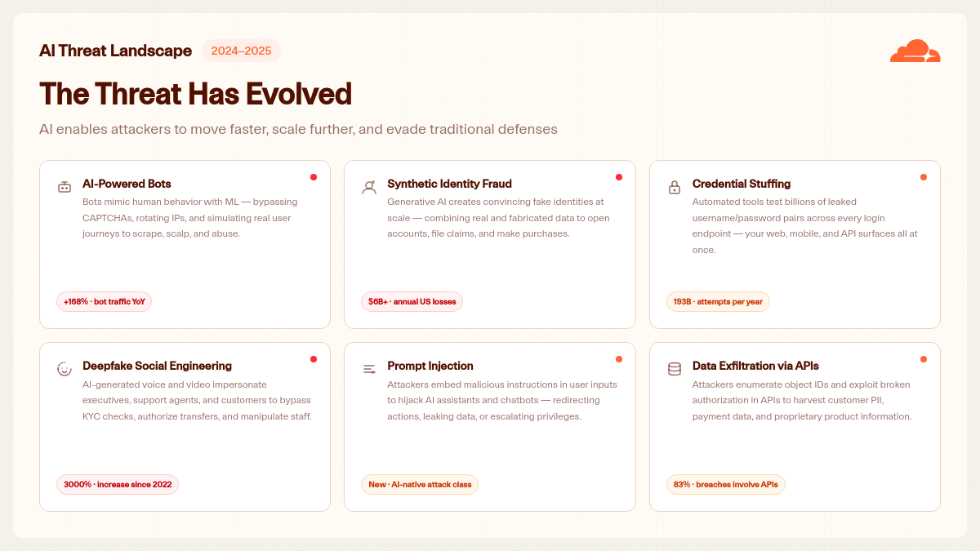Click the database icon for Data Exfiltration
The width and height of the screenshot is (980, 551).
click(x=675, y=369)
